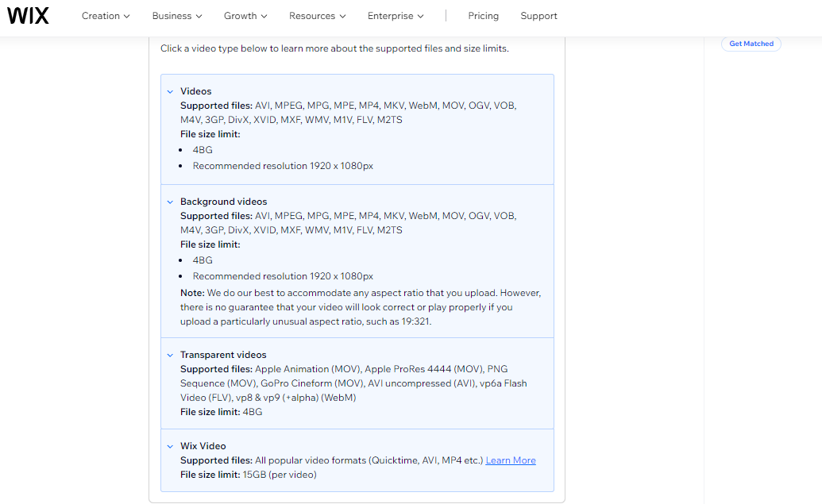822x504 pixels.
Task: Click the Transparent videos '4BG' size limit text
Action: (252, 412)
